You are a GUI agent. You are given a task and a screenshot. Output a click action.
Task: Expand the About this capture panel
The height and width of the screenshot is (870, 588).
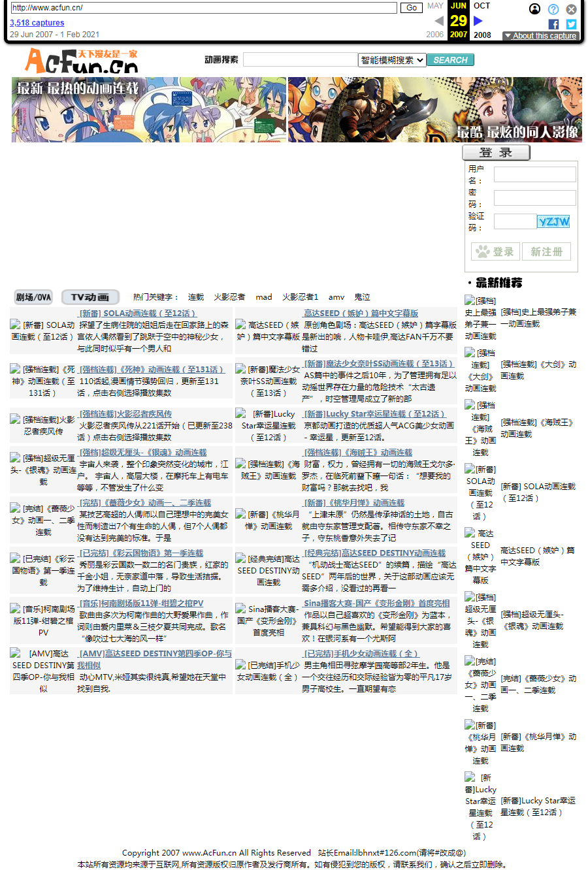click(540, 36)
